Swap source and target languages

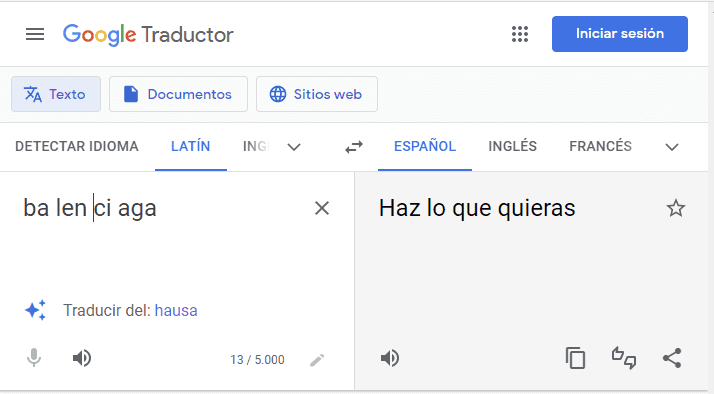(x=354, y=147)
